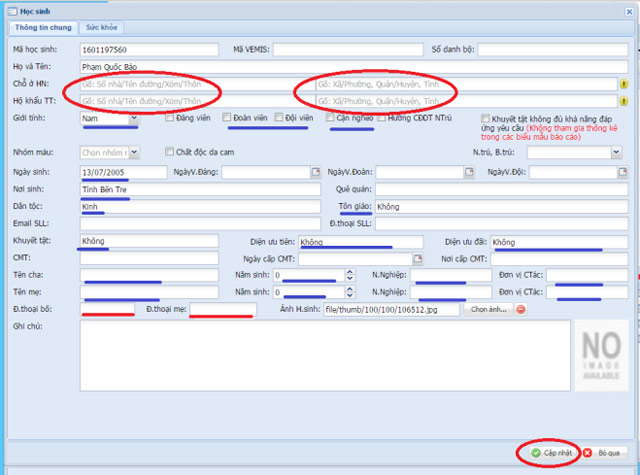Expand the N.trú, B.trú dropdown
This screenshot has height=475, width=640.
615,153
